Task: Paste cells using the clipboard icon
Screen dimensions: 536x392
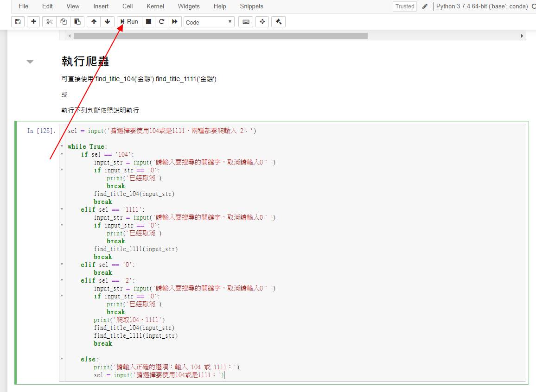Action: point(77,22)
